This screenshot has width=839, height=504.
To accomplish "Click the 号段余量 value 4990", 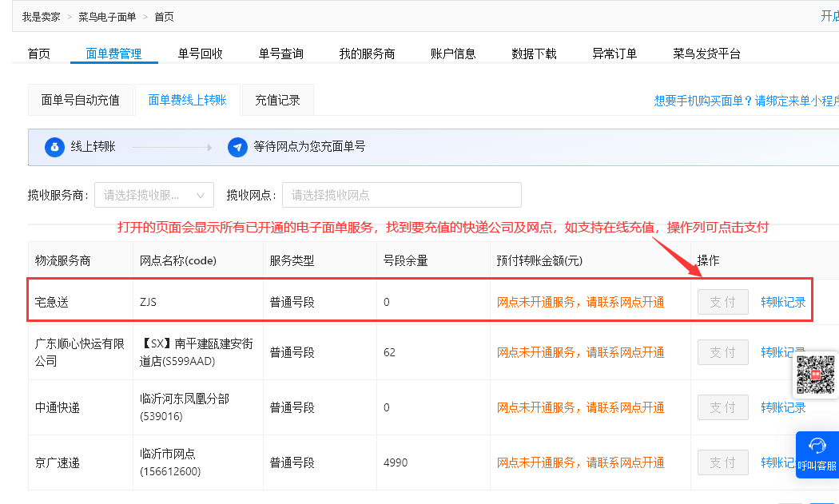I will coord(396,462).
